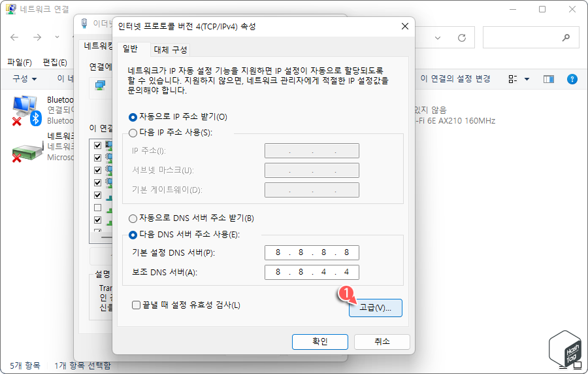Minimize the Network Connections window
The width and height of the screenshot is (588, 374).
(513, 9)
